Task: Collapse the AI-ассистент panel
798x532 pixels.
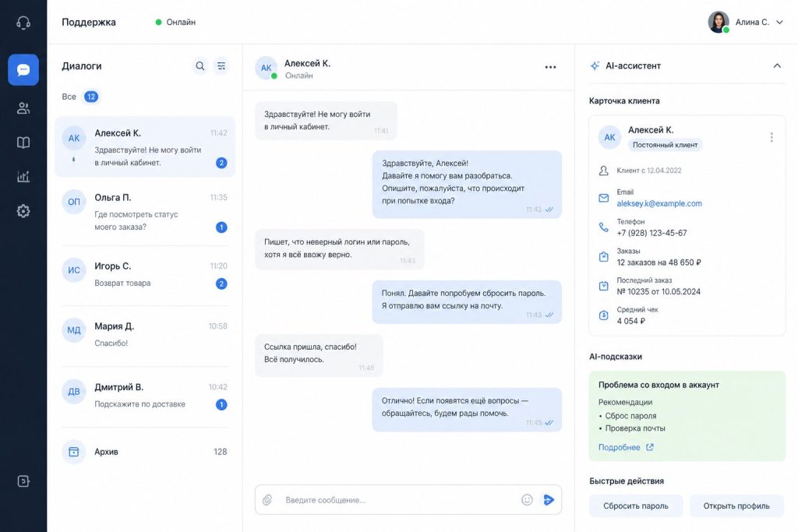Action: pos(777,65)
